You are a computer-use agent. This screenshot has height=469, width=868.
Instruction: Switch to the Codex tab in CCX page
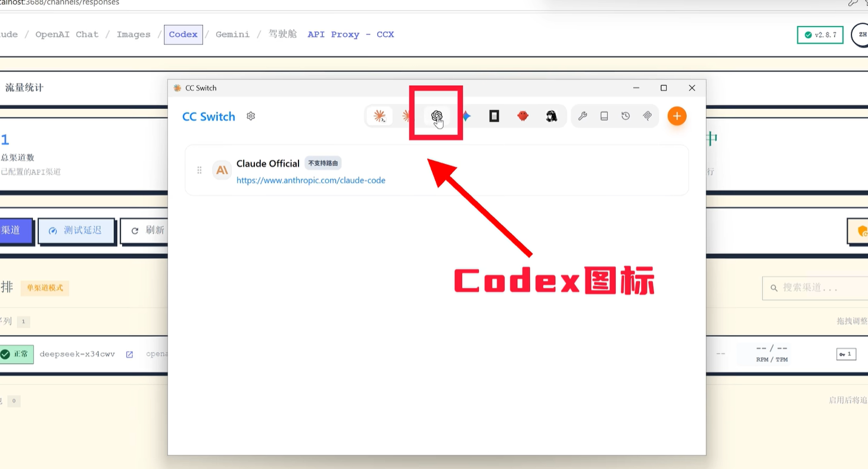pyautogui.click(x=183, y=35)
